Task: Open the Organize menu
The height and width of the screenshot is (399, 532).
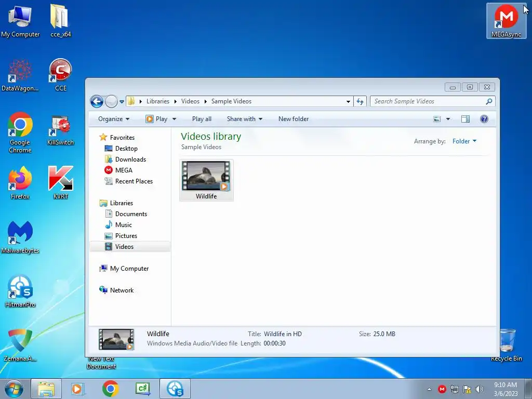Action: [x=114, y=119]
